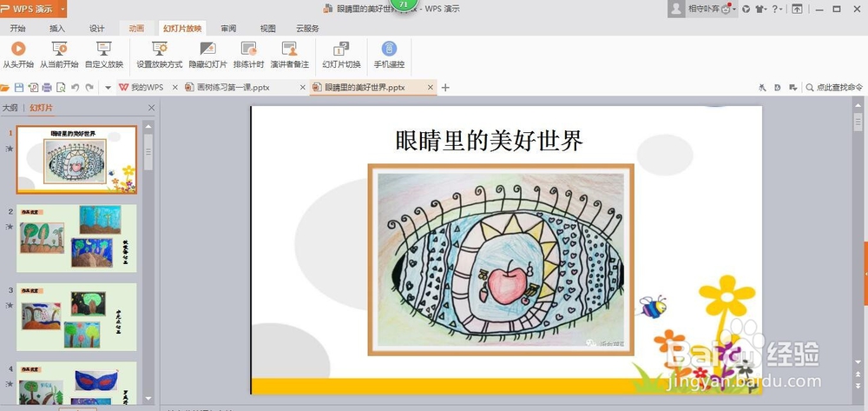This screenshot has width=868, height=411.
Task: Switch to 我的WPS document tab
Action: (x=148, y=88)
